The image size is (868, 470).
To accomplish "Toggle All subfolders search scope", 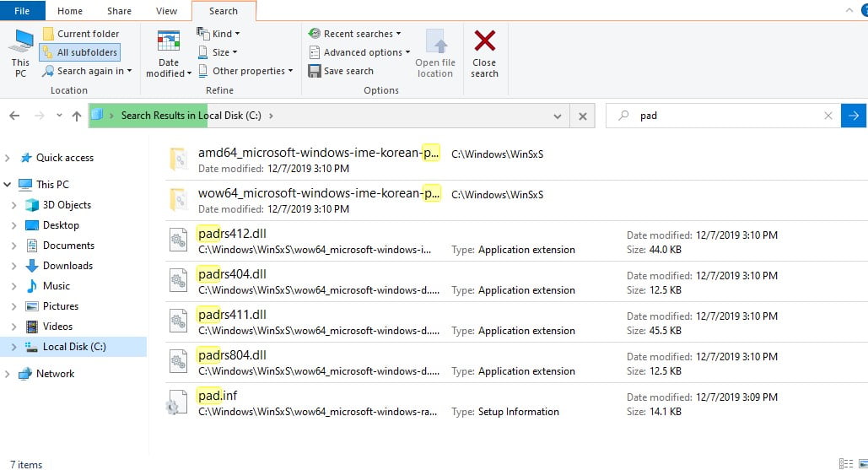I will click(80, 52).
